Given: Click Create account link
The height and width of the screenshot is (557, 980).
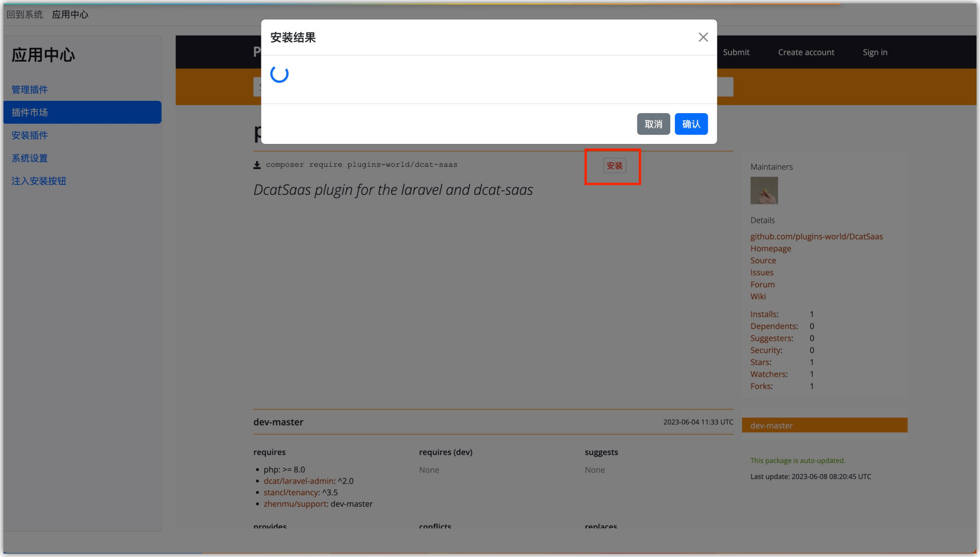Looking at the screenshot, I should (x=806, y=52).
